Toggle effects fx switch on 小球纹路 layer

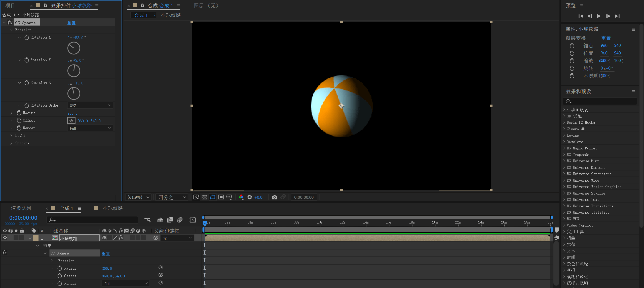point(121,238)
